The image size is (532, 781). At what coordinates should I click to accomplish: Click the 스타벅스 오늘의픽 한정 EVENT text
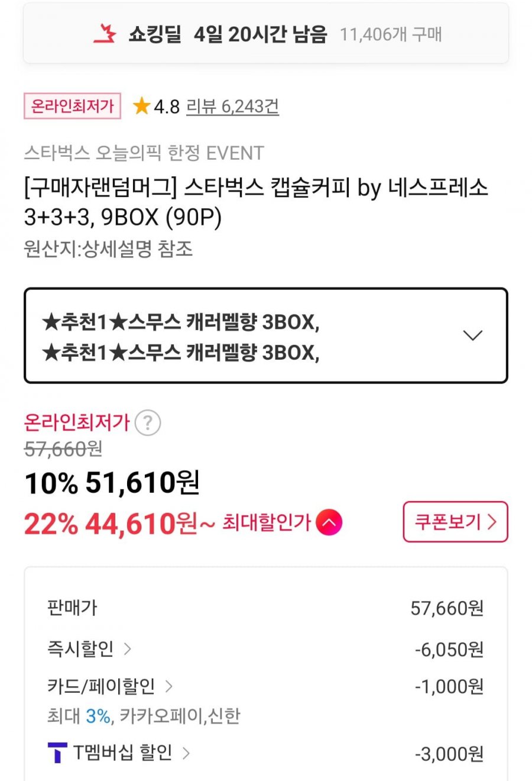(x=144, y=153)
